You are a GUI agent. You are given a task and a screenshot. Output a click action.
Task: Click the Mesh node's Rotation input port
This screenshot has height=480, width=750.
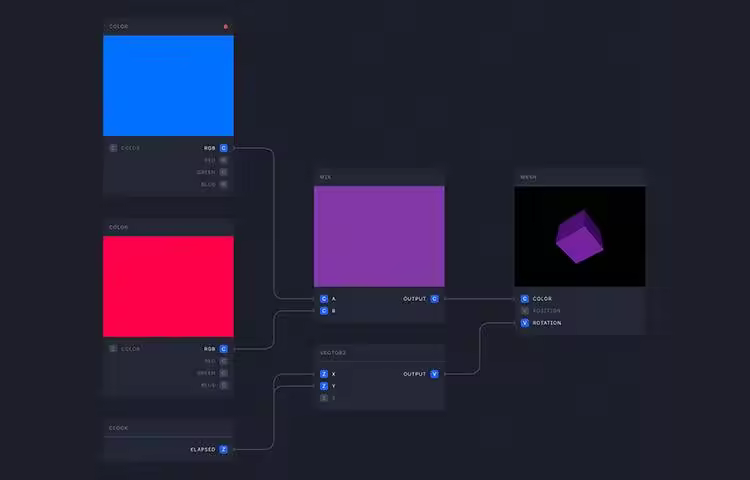point(525,323)
